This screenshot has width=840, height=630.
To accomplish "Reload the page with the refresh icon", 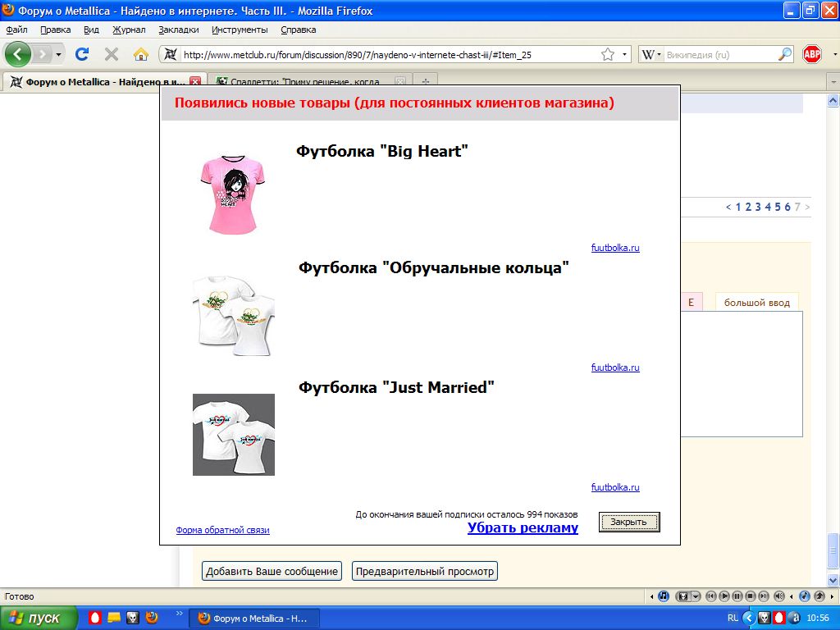I will click(82, 55).
